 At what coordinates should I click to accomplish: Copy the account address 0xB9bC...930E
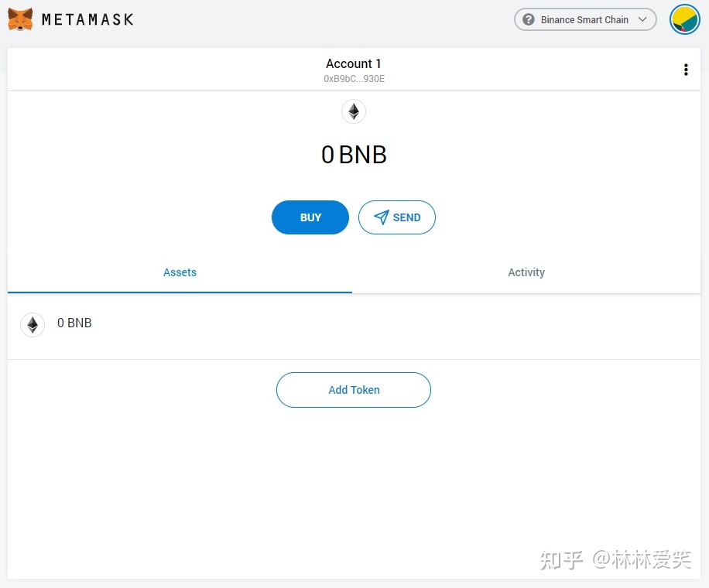(354, 79)
